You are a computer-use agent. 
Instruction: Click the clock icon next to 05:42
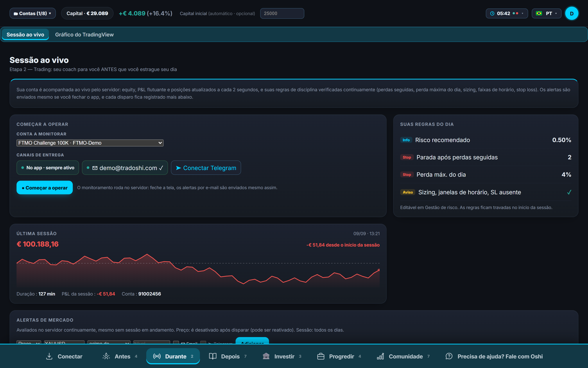click(492, 13)
